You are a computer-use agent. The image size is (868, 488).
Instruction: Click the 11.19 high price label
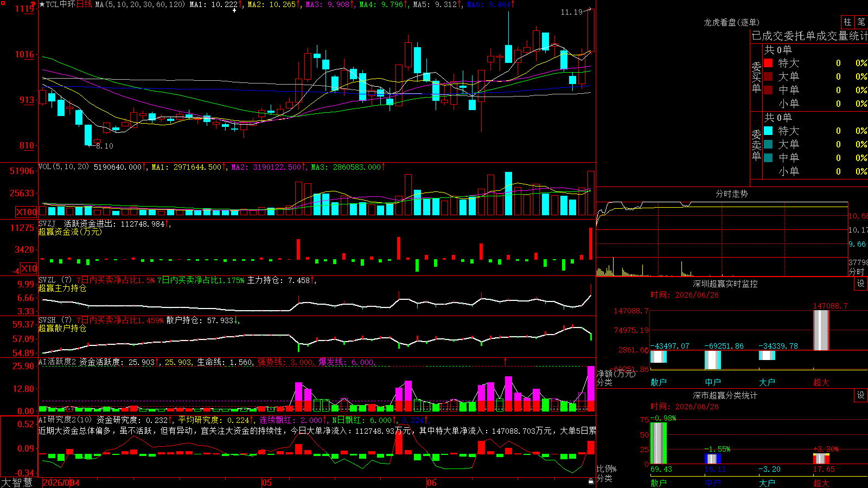click(x=571, y=12)
